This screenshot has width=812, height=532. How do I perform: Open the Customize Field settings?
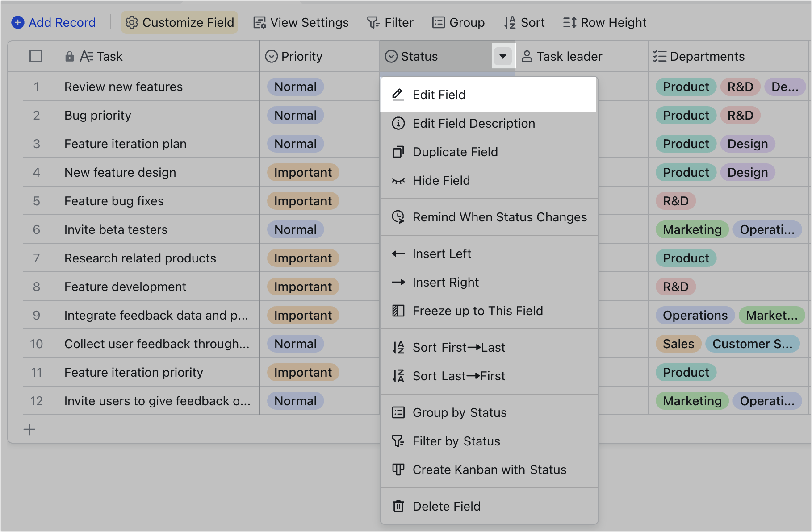(x=179, y=22)
